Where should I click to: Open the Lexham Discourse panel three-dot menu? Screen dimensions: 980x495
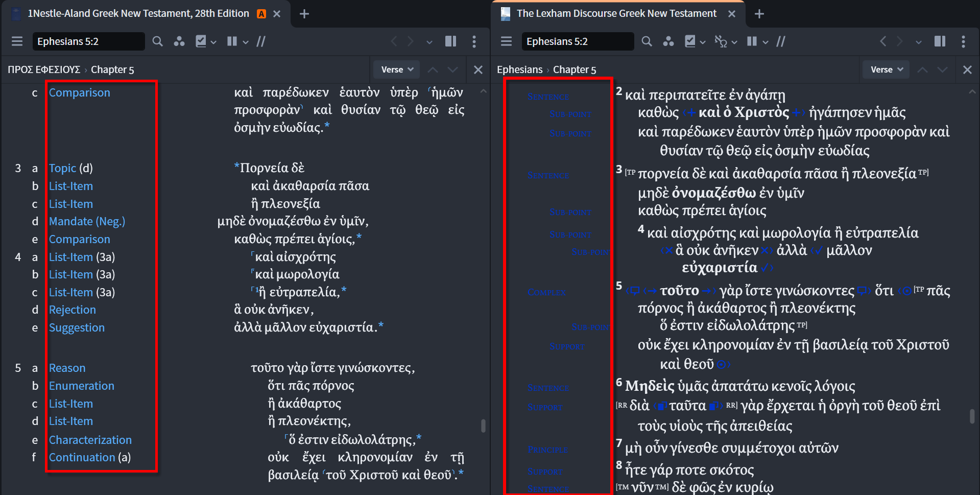coord(964,41)
